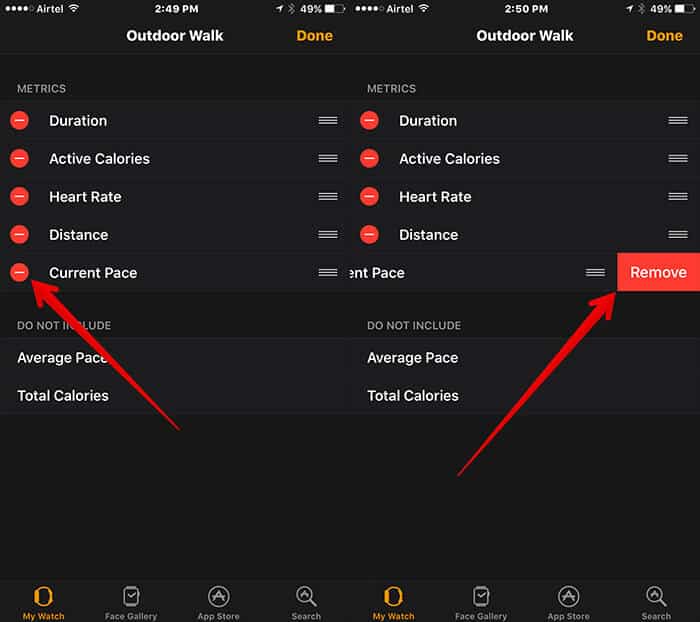Open the Search tab, right screen
Image resolution: width=700 pixels, height=622 pixels.
656,602
